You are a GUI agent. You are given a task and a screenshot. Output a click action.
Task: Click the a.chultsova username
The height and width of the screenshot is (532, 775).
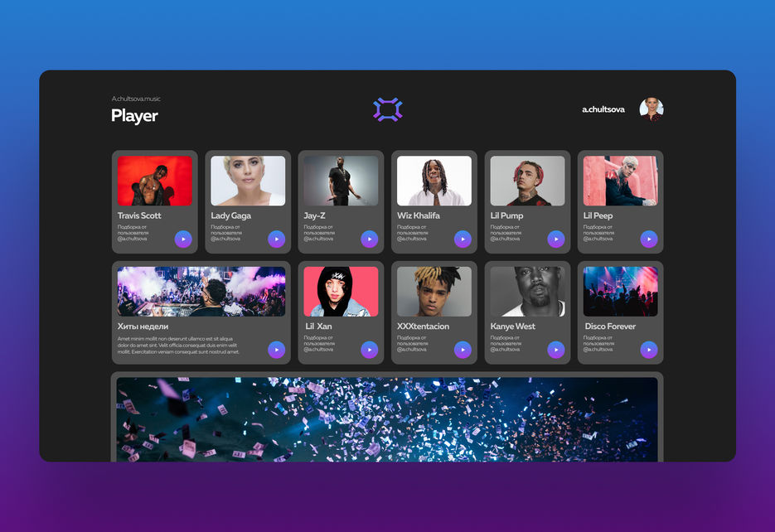pyautogui.click(x=603, y=109)
